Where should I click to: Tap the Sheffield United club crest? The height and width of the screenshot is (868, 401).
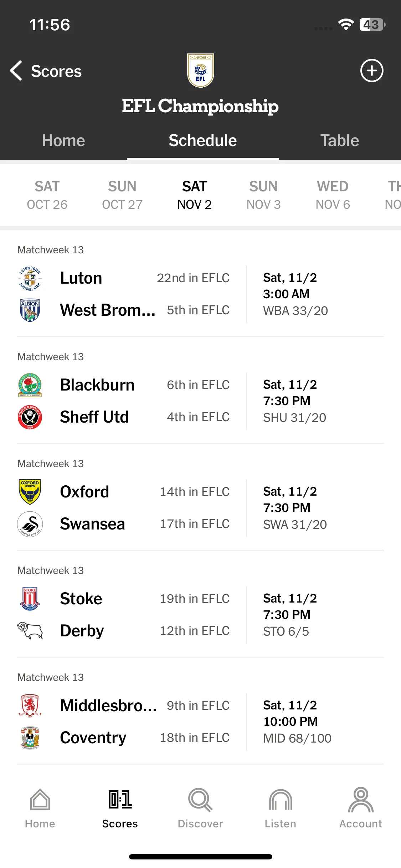click(x=30, y=417)
